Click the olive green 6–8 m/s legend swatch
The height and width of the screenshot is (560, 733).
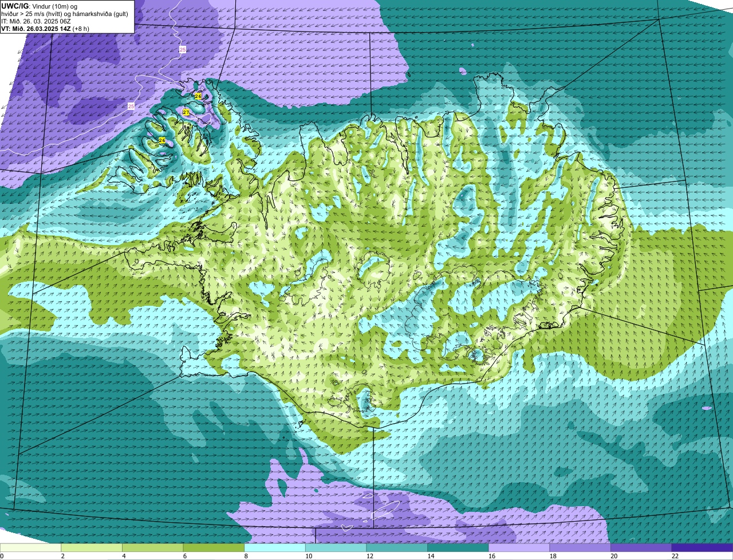214,548
